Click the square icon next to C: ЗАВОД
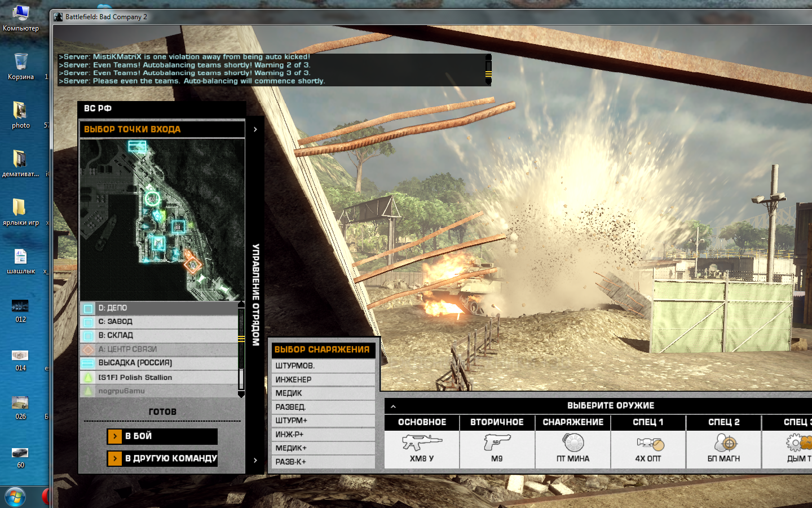The width and height of the screenshot is (812, 508). (x=88, y=322)
